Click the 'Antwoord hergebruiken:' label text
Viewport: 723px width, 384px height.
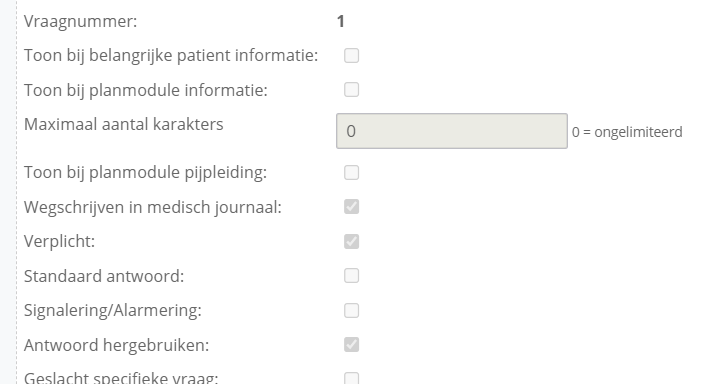[117, 345]
